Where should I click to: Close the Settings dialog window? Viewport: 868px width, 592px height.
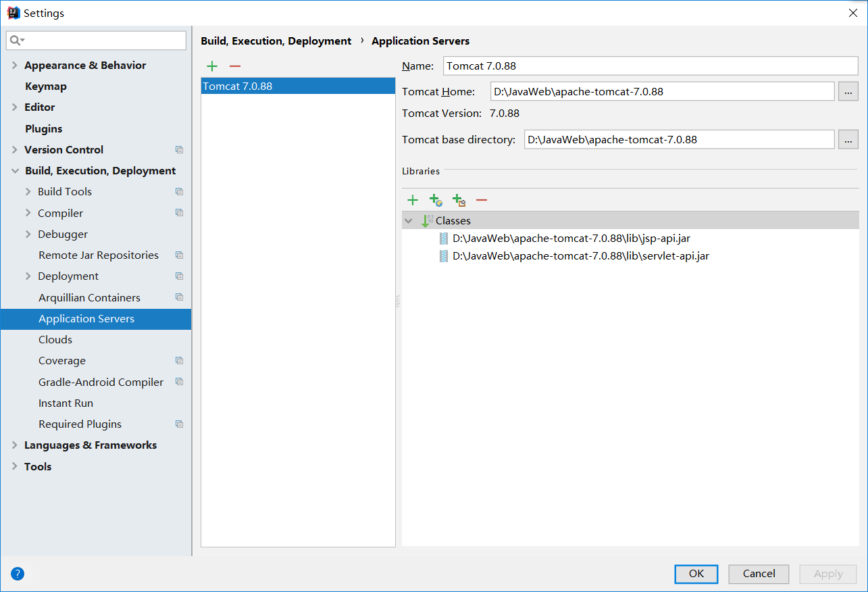[852, 13]
